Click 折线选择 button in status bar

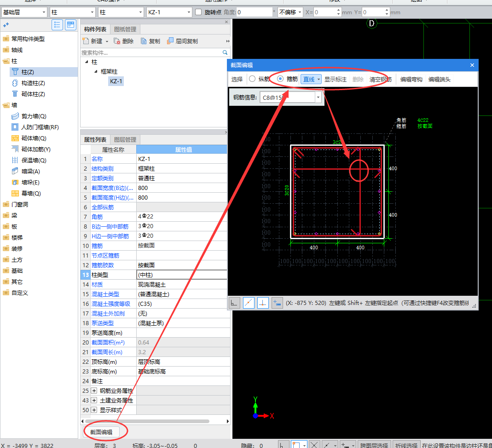(406, 445)
